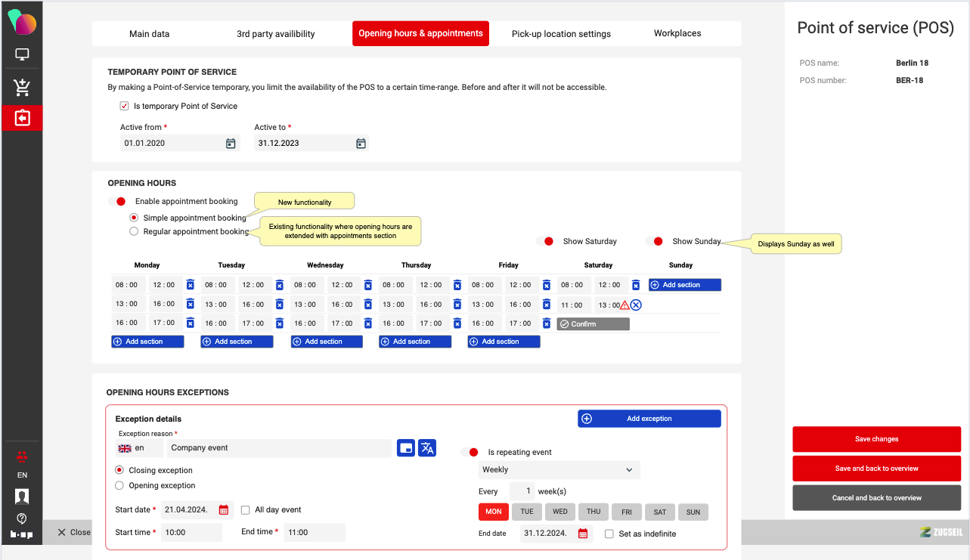Expand the Weekly repeat frequency dropdown
Viewport: 970px width, 560px height.
pos(559,470)
